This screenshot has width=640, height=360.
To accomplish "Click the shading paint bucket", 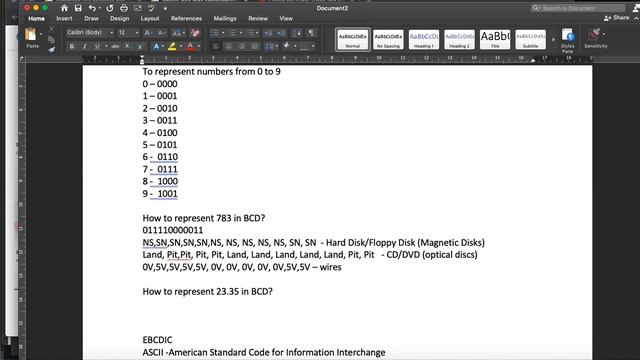I will (287, 46).
